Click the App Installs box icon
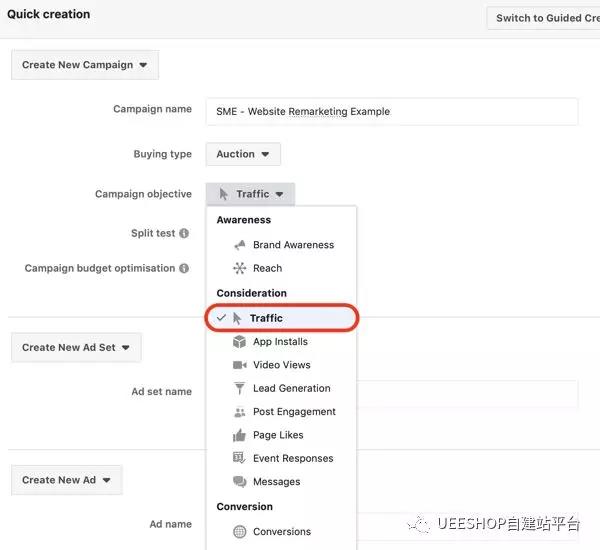Screen dimensions: 600x550 pos(239,342)
